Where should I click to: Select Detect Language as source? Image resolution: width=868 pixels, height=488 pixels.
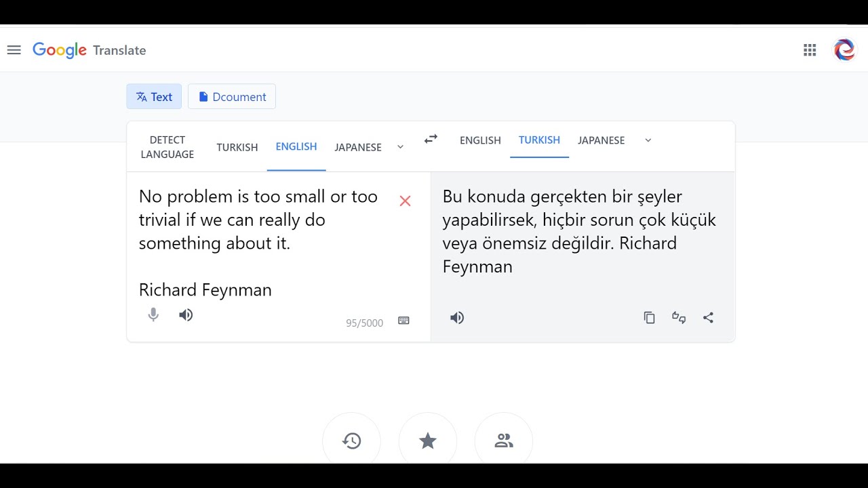(167, 147)
